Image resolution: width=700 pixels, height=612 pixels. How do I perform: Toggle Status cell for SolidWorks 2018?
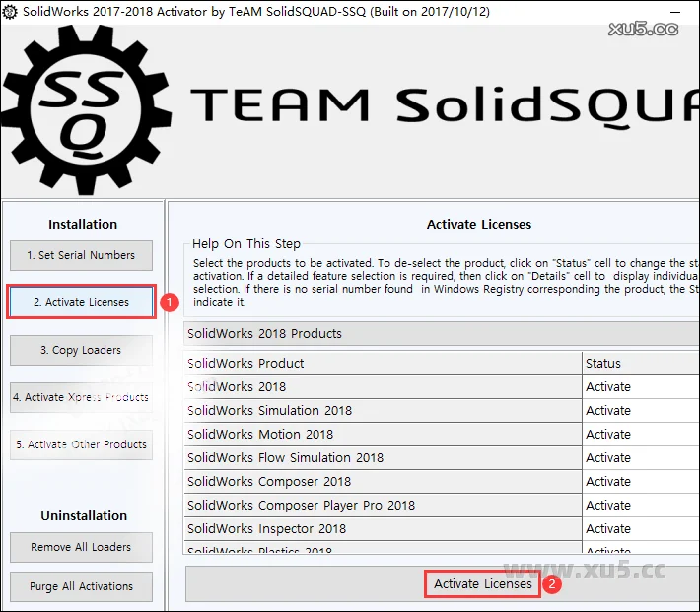pyautogui.click(x=608, y=387)
